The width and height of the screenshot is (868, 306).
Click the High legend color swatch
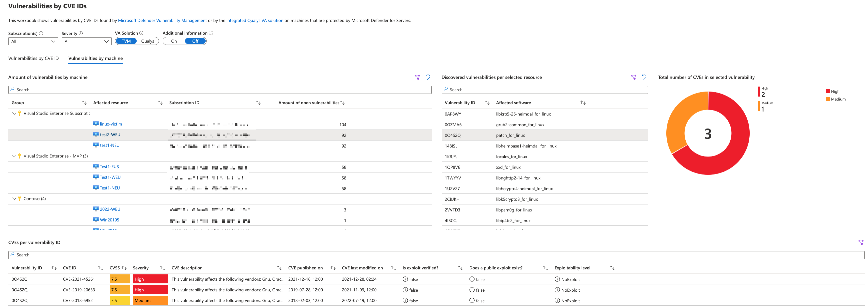[x=828, y=91]
